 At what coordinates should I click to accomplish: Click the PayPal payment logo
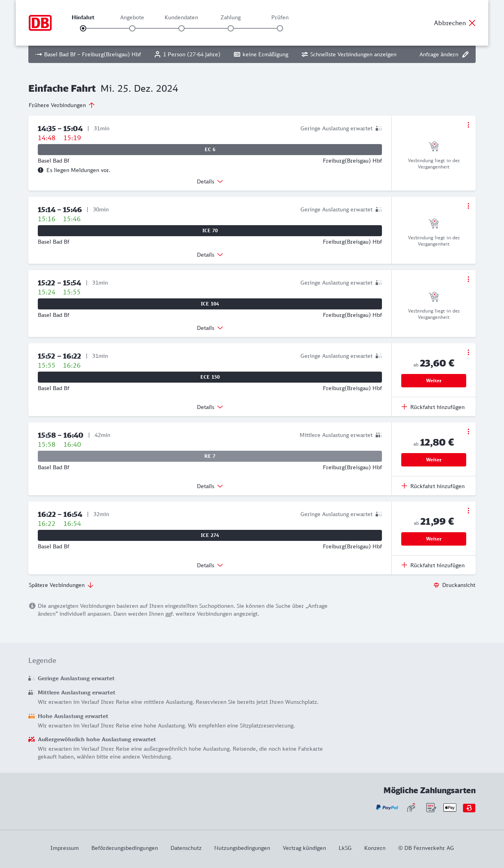[x=387, y=808]
